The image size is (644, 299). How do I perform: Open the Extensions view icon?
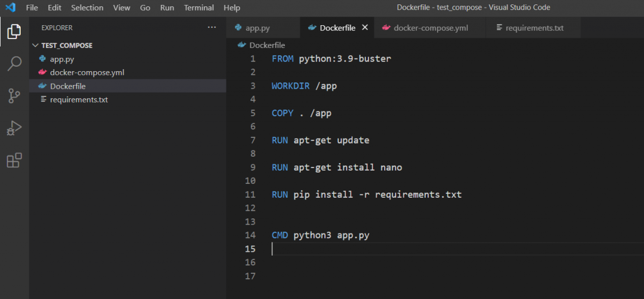click(14, 160)
